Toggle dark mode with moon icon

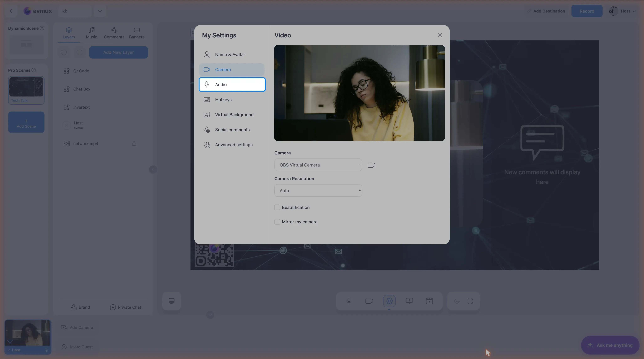tap(457, 301)
